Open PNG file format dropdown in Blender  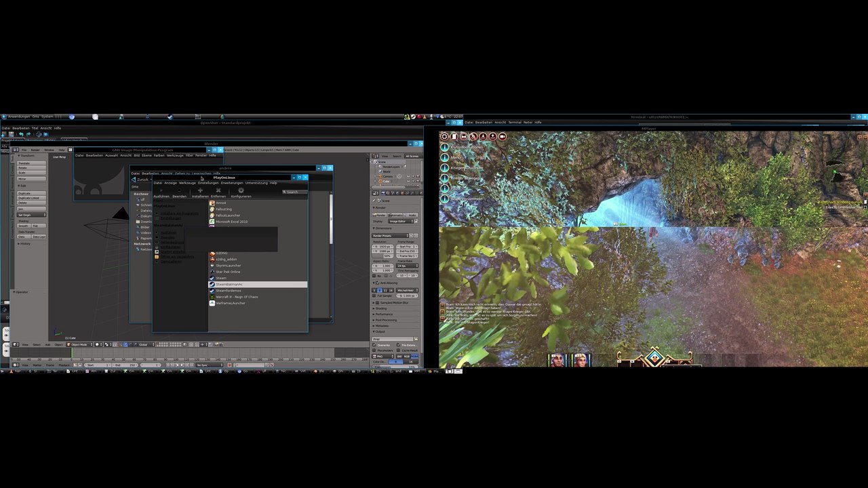(x=383, y=356)
